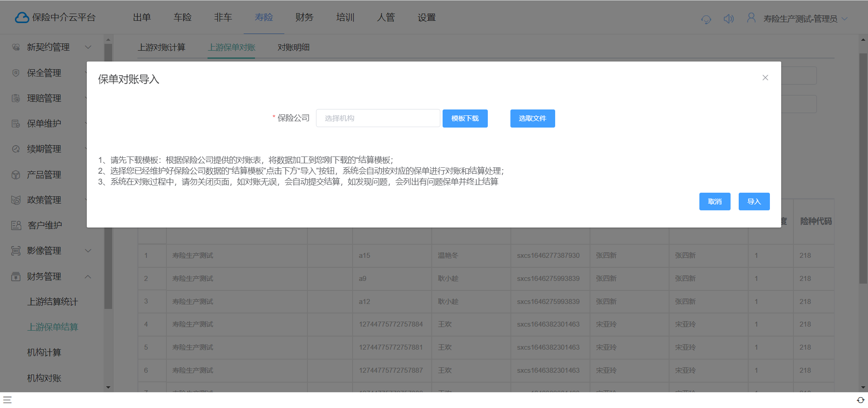Switch to the 上游对账计算 tab
This screenshot has height=408, width=868.
point(161,47)
